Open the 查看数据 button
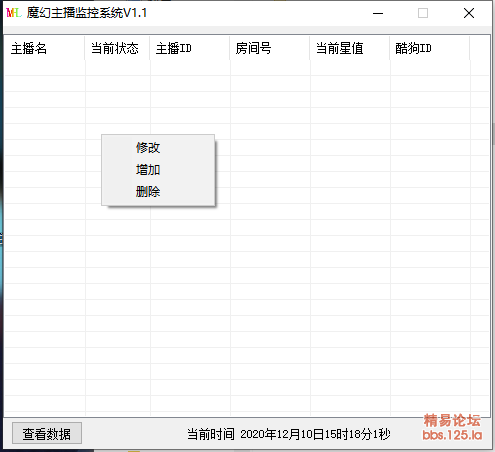495x452 pixels. pyautogui.click(x=47, y=433)
